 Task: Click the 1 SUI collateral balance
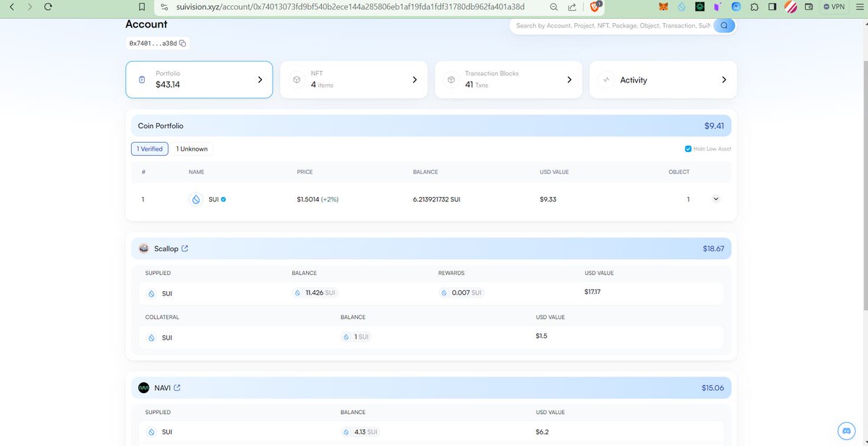356,337
